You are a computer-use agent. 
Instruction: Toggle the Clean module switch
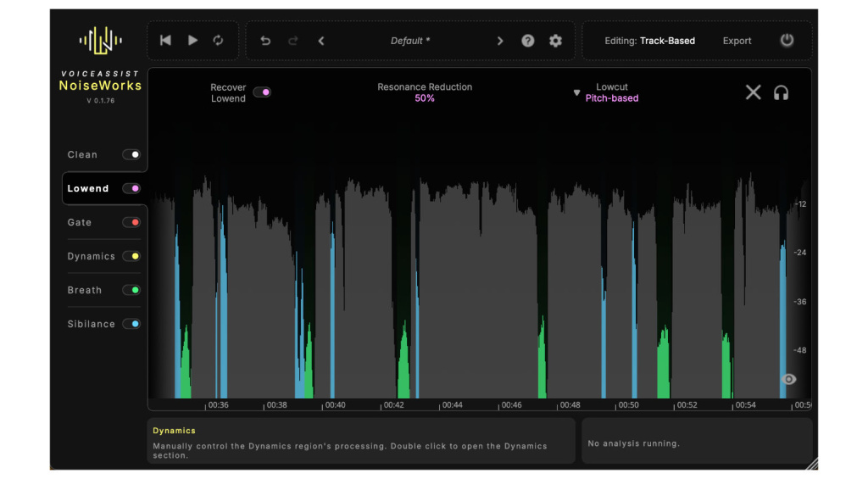131,155
